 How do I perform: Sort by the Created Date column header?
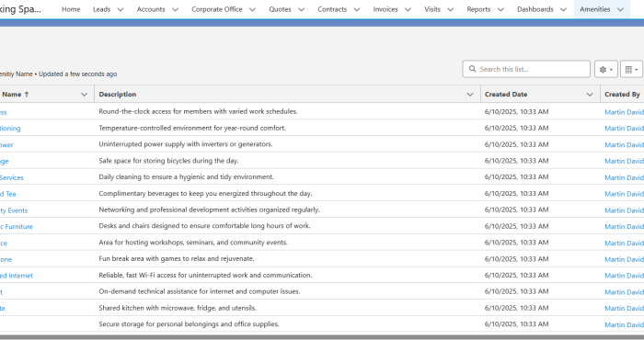(x=506, y=95)
